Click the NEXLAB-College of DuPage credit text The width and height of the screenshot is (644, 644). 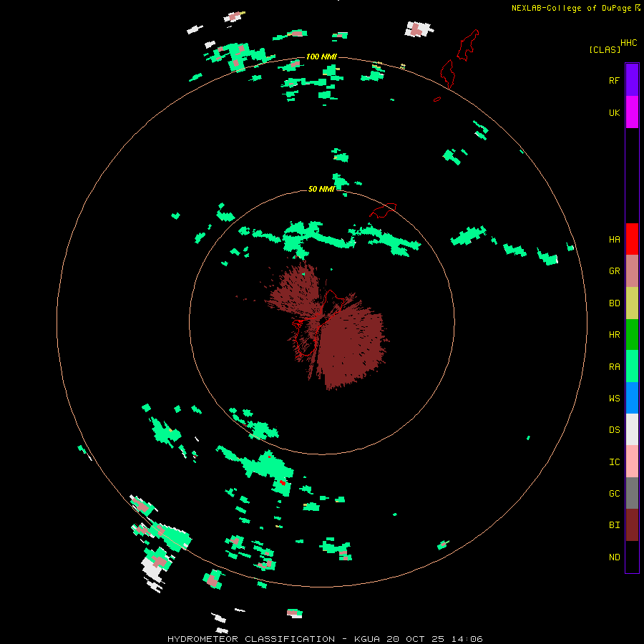pos(571,8)
